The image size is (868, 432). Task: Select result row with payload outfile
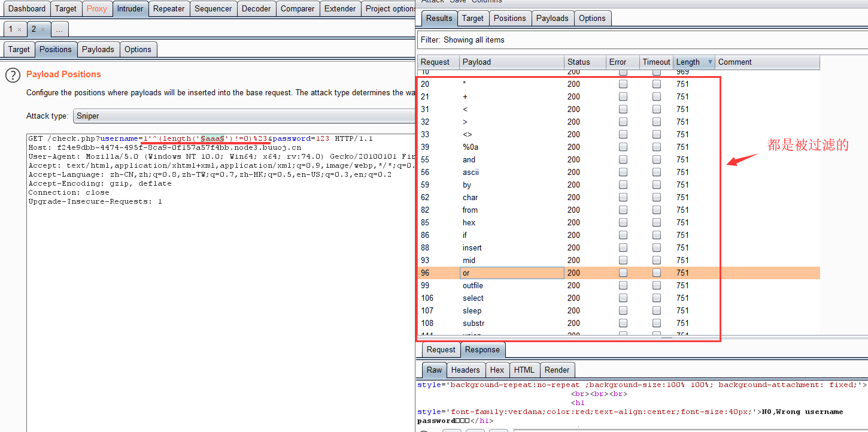618,285
